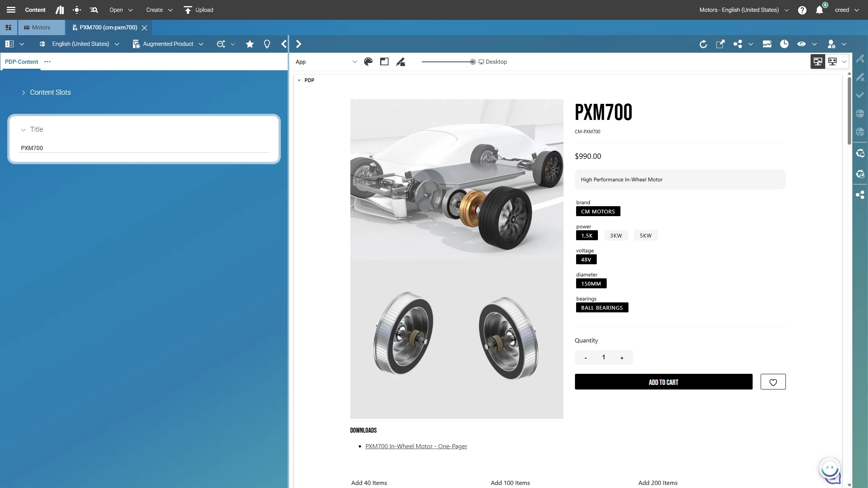Click the analytics pie chart icon

784,44
